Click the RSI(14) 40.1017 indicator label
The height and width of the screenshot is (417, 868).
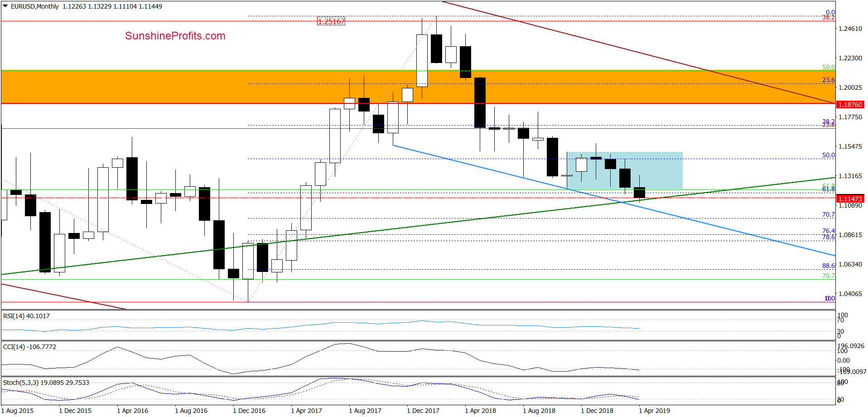[26, 316]
